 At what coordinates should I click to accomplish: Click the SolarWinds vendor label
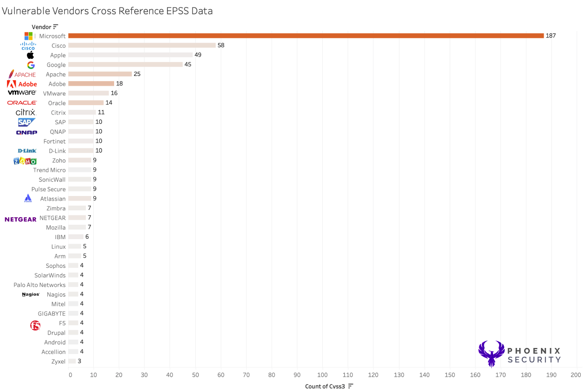[50, 275]
